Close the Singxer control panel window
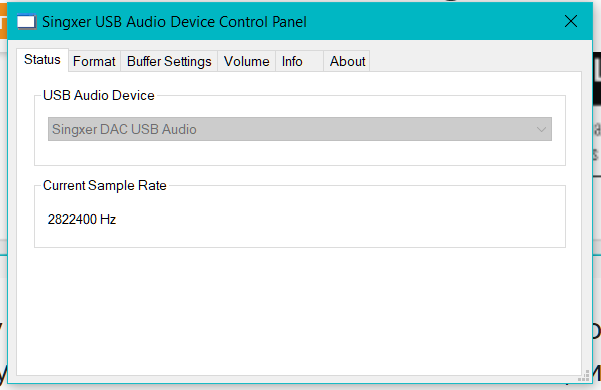 coord(571,21)
